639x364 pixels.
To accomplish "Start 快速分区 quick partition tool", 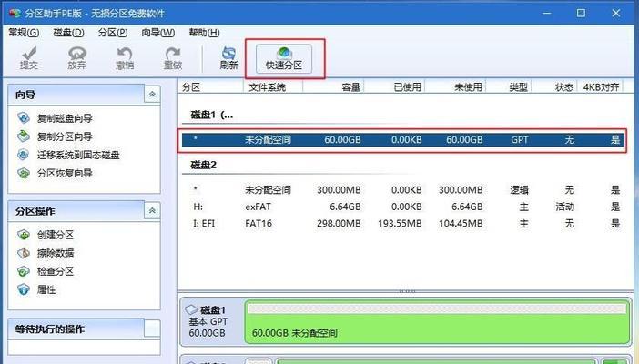I will tap(284, 59).
